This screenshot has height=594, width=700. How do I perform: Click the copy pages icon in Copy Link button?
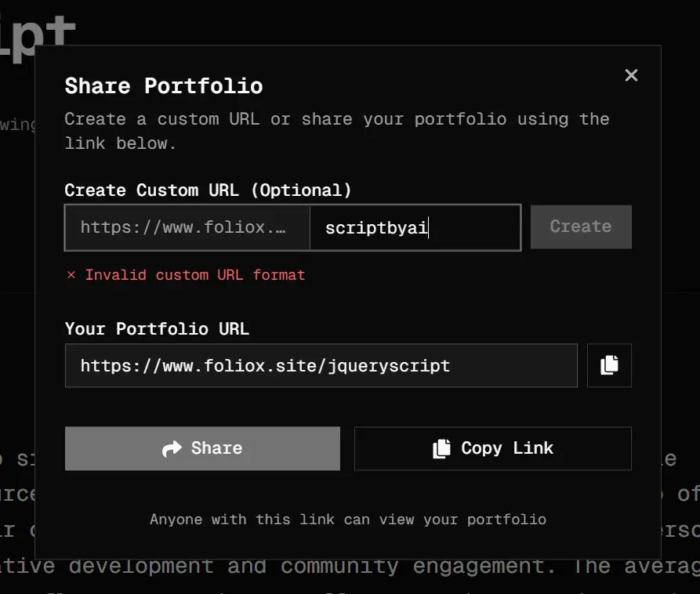tap(441, 447)
